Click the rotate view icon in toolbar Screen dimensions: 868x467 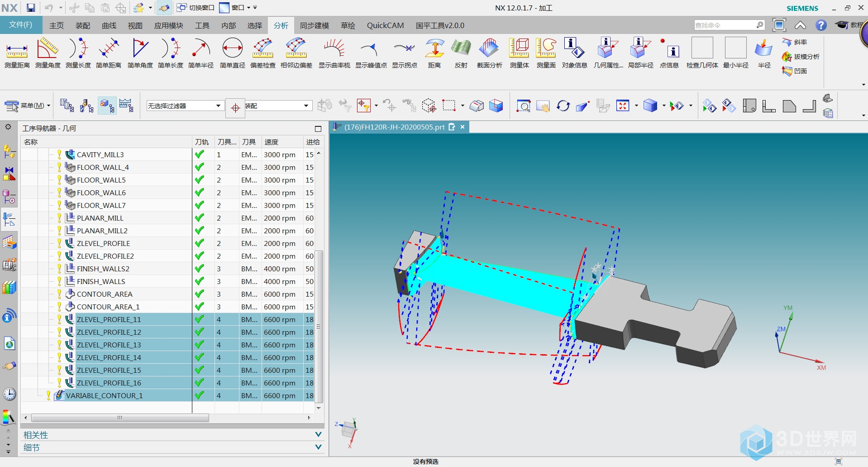563,106
